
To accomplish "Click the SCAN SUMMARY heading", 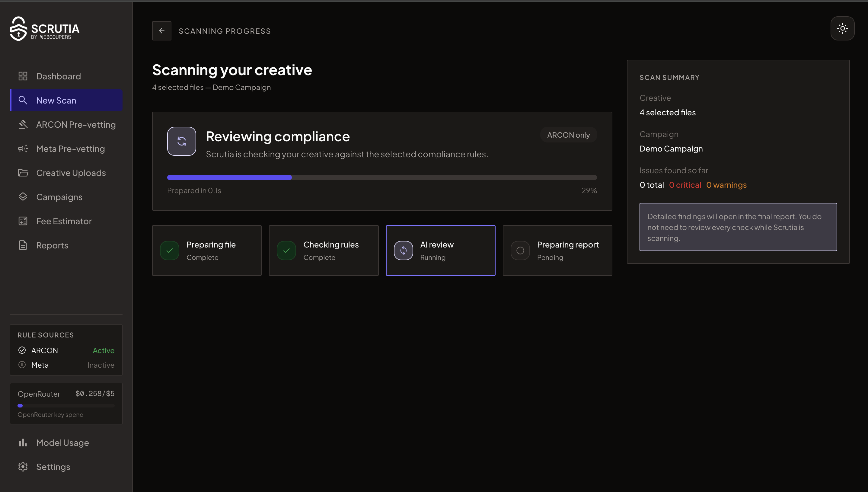I will (x=669, y=77).
